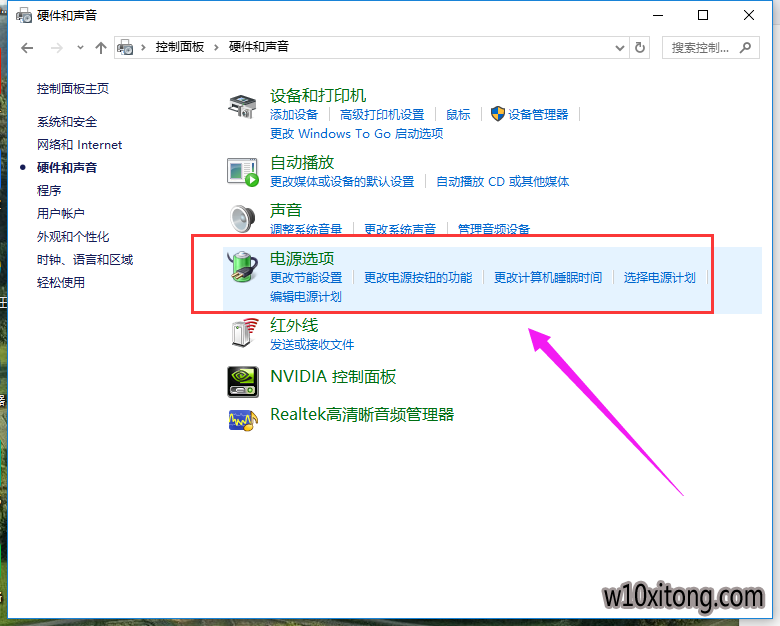
Task: Open the 自动播放 AutoPlay icon
Action: point(243,172)
